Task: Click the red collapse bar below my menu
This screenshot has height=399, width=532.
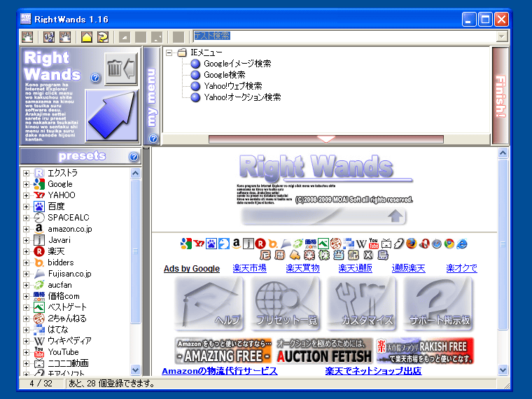Action: click(x=326, y=139)
